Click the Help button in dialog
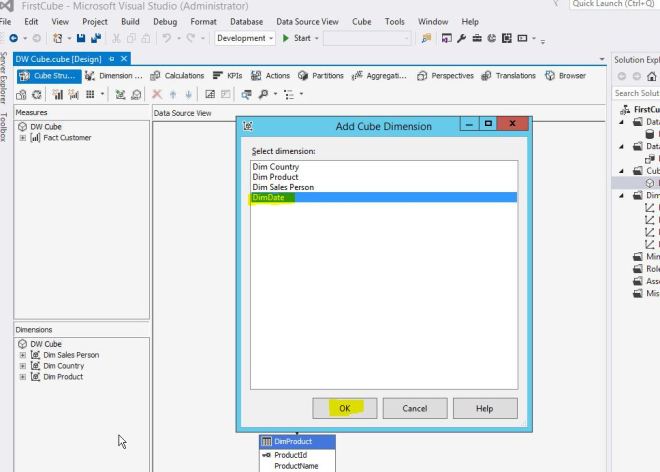 pyautogui.click(x=484, y=408)
